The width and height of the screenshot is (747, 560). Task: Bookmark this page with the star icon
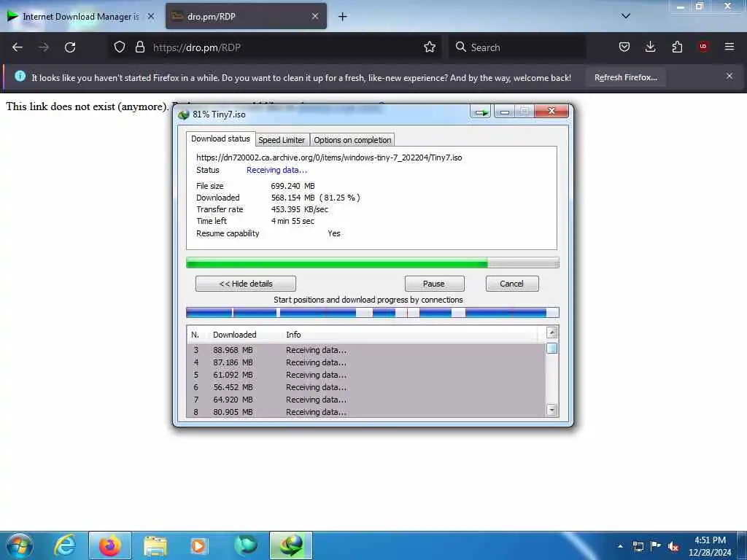coord(430,47)
